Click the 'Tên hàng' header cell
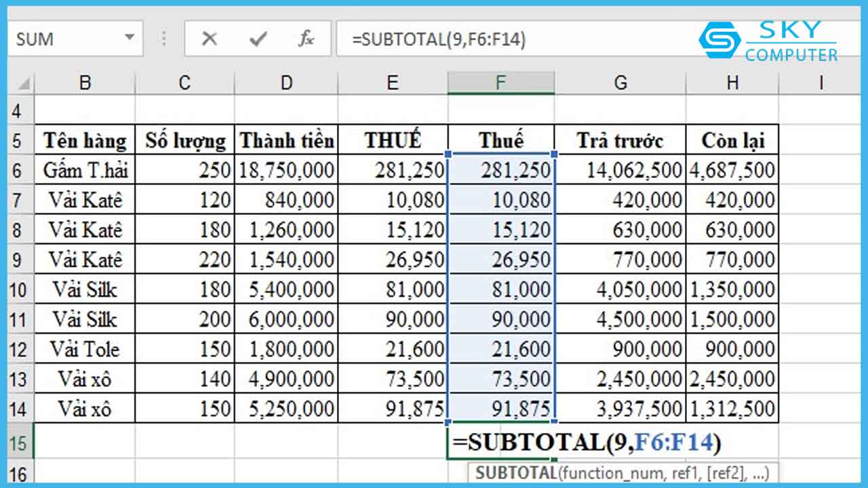The height and width of the screenshot is (488, 868). tap(85, 140)
